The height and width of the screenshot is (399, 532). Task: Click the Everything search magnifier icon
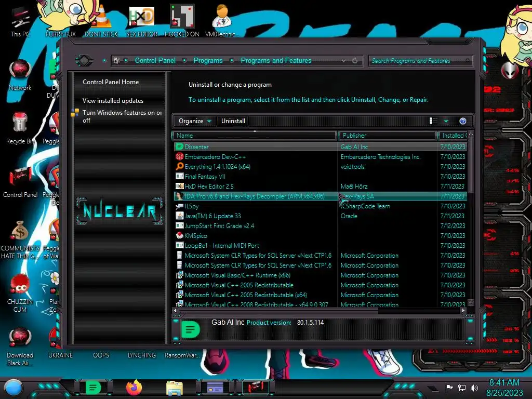pos(179,167)
